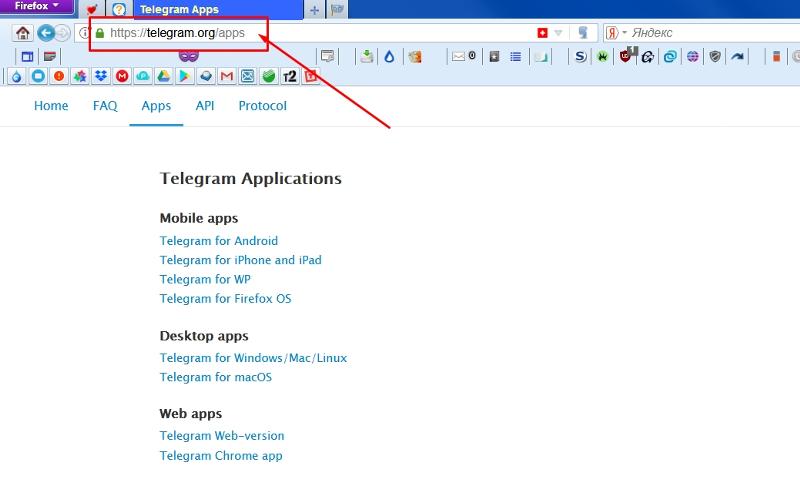Click the Home house icon in navigation bar

pos(22,33)
